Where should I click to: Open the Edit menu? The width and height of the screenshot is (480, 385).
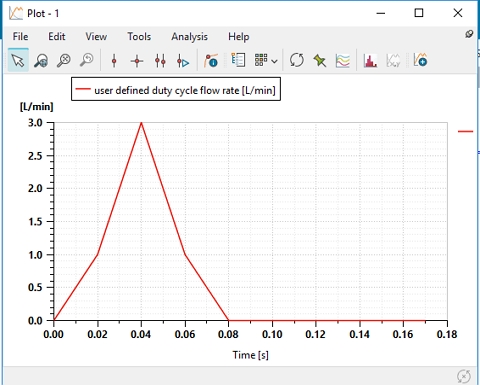coord(57,36)
